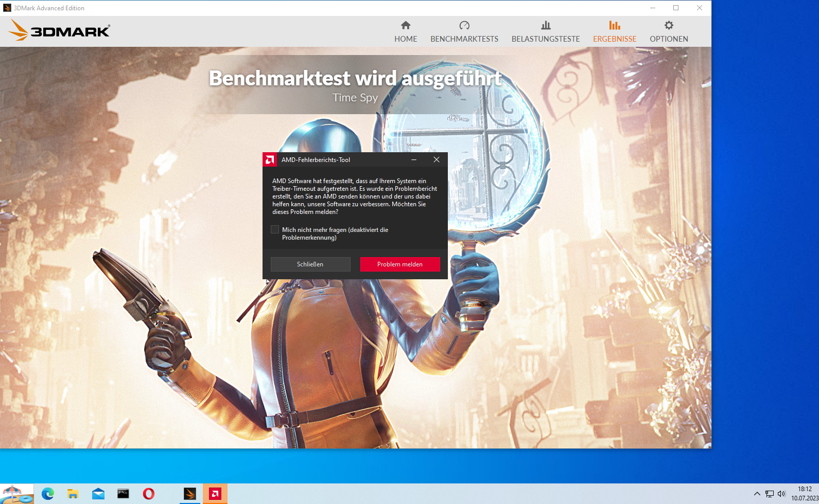This screenshot has width=819, height=504.
Task: Minimize the AMD-Fehlerberichts-Tool dialog
Action: click(414, 160)
